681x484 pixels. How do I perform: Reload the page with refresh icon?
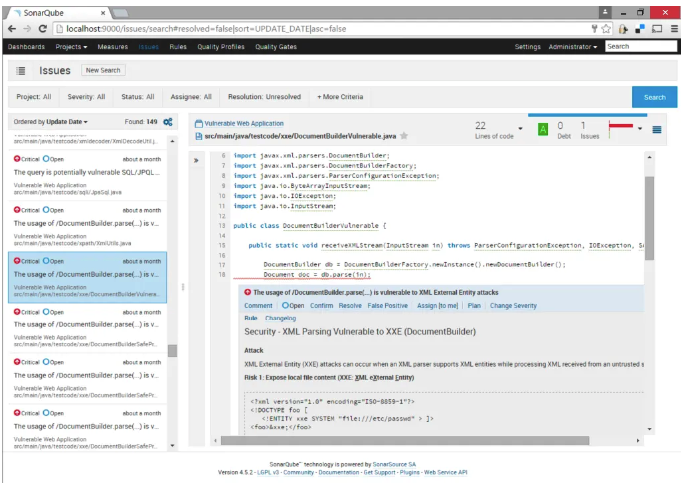click(x=43, y=29)
